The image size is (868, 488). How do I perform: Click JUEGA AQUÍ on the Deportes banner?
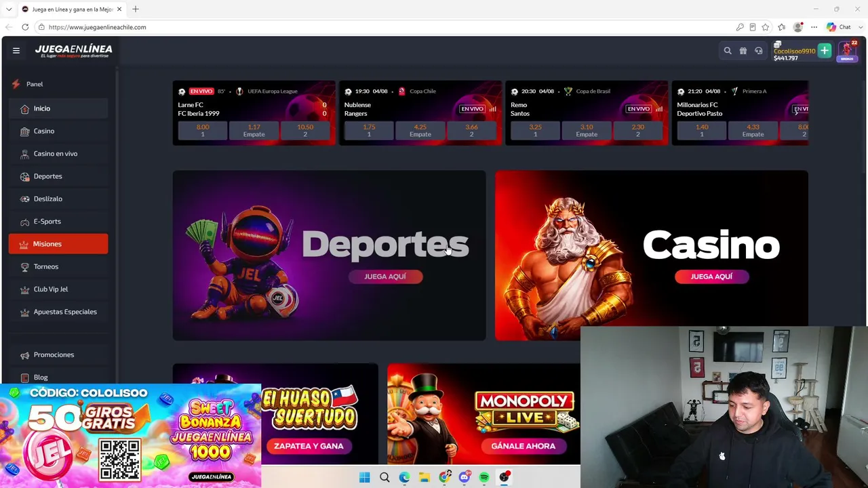tap(385, 277)
